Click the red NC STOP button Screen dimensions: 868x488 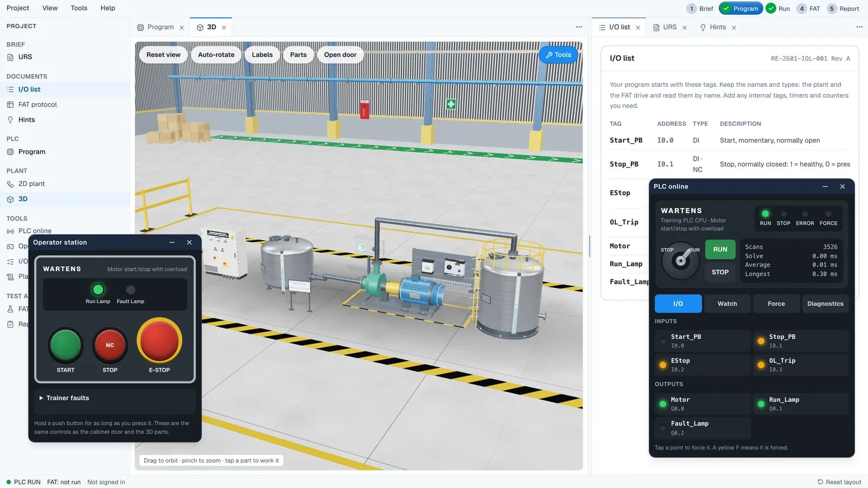coord(110,345)
